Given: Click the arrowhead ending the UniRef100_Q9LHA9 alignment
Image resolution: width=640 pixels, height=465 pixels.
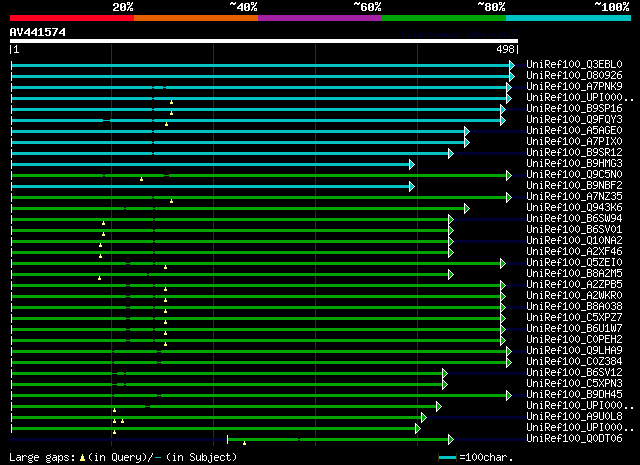Looking at the screenshot, I should (509, 352).
